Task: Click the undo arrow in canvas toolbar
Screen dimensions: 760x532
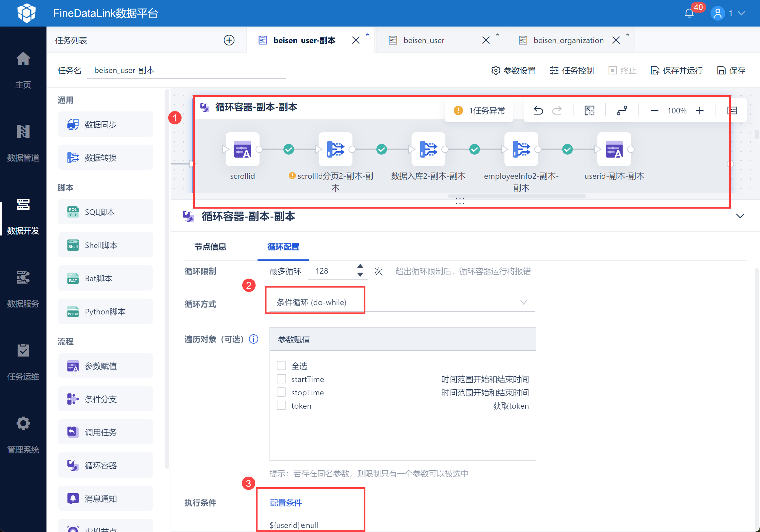Action: coord(538,110)
